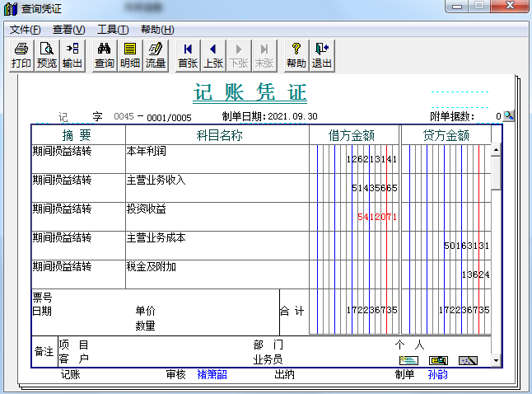Click the 输出 export icon
The image size is (532, 394).
click(x=72, y=56)
